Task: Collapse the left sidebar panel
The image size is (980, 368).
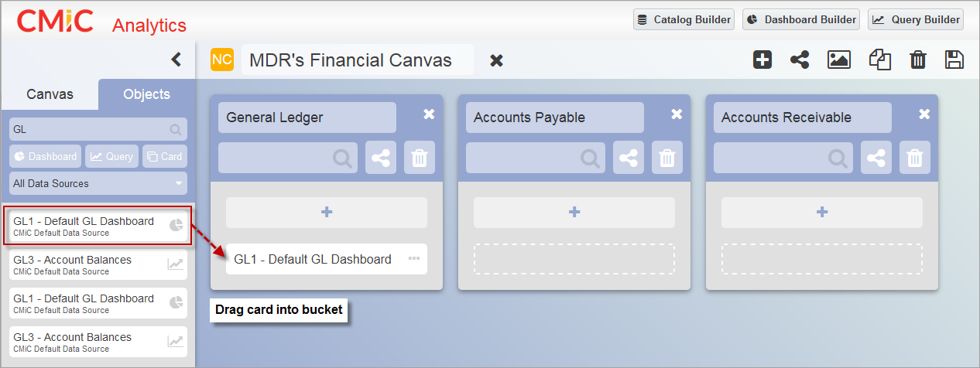Action: click(x=176, y=60)
